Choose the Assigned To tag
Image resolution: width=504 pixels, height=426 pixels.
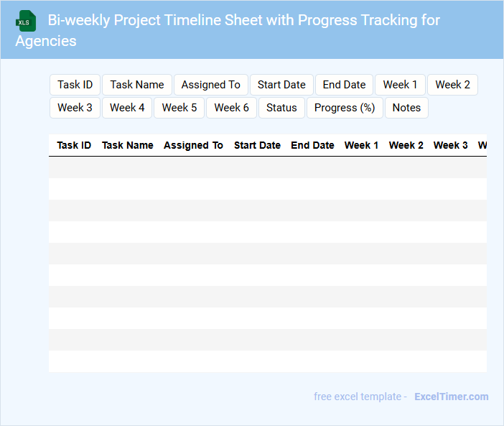click(210, 85)
